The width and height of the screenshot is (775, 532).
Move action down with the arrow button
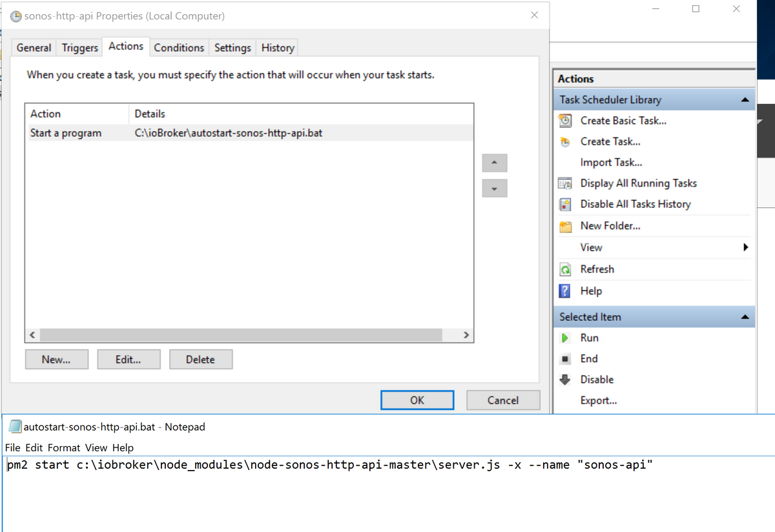[494, 189]
